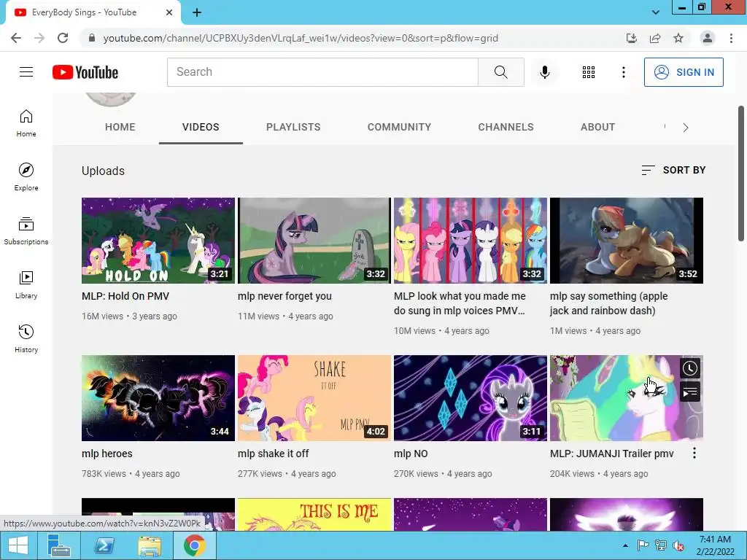
Task: Go to Home in sidebar
Action: point(26,122)
